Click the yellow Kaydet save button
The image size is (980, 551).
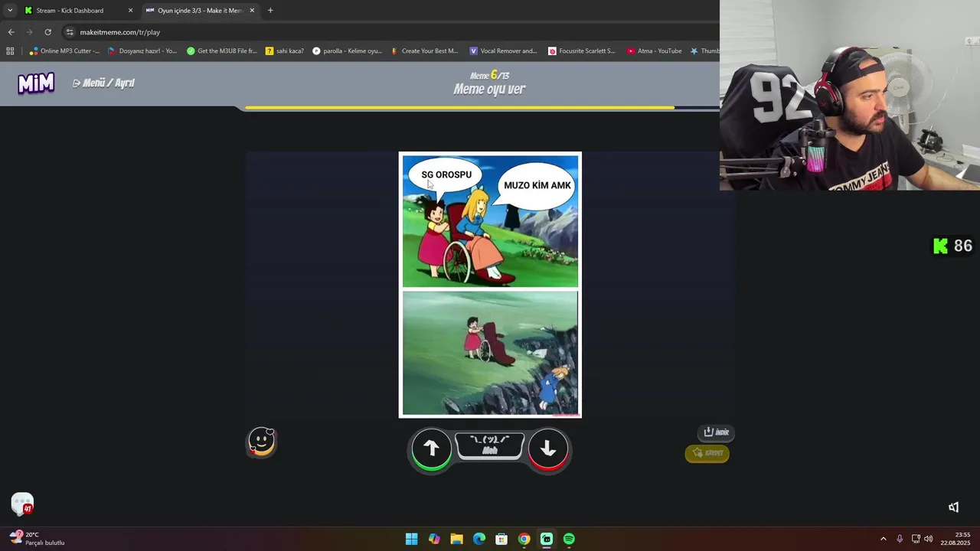[707, 453]
